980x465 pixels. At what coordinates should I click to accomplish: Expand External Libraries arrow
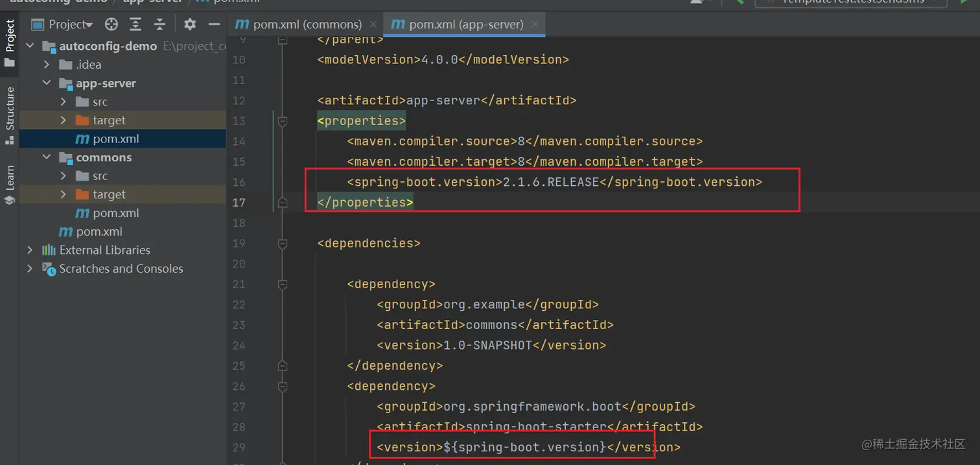pos(30,250)
